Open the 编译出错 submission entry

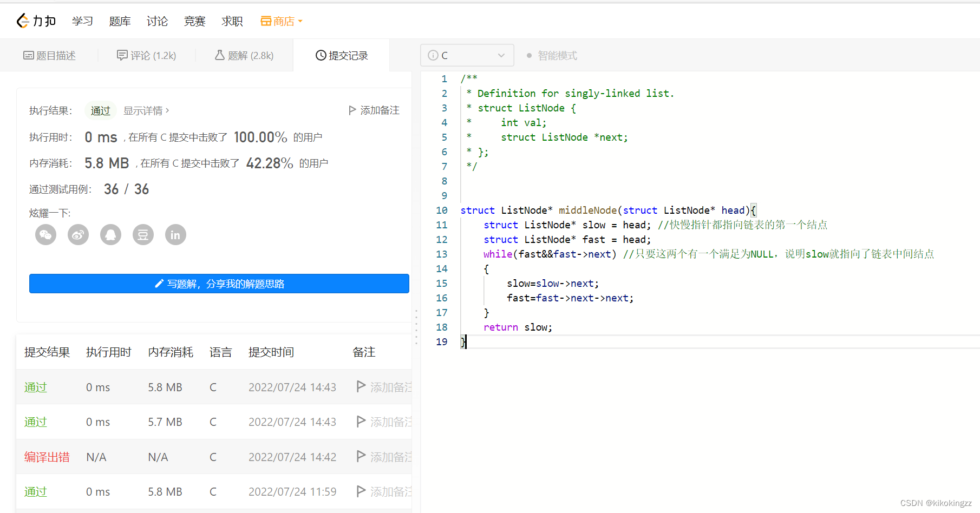[x=47, y=457]
